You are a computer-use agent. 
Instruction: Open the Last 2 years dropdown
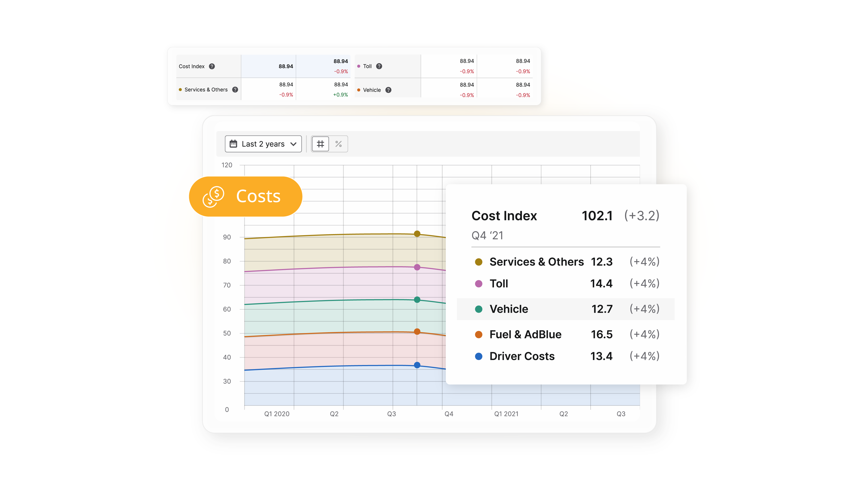click(x=263, y=144)
